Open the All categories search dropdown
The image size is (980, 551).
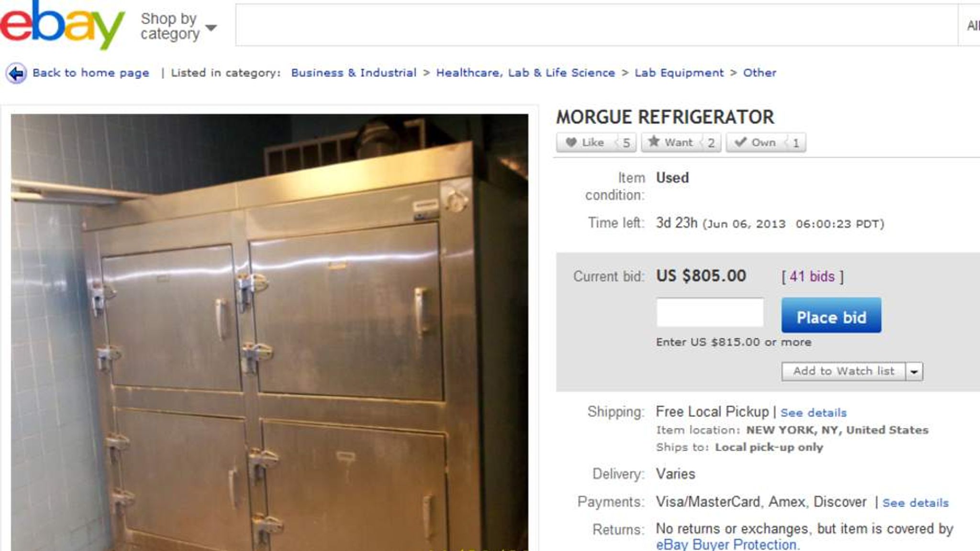click(x=969, y=25)
